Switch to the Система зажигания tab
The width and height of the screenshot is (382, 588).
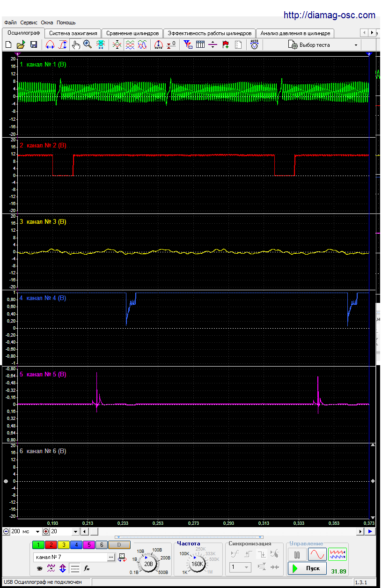click(73, 33)
